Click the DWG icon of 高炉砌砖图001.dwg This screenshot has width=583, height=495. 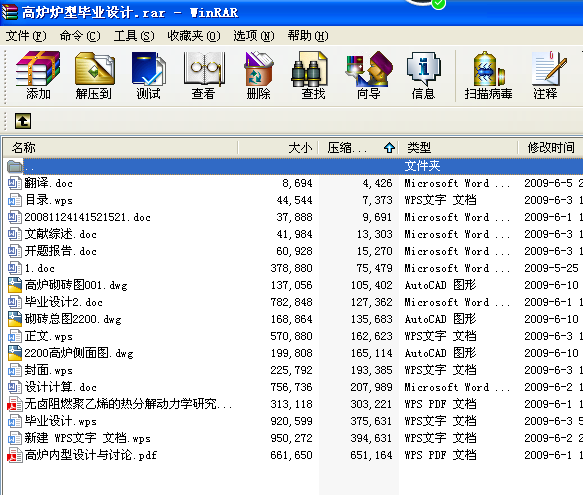15,285
